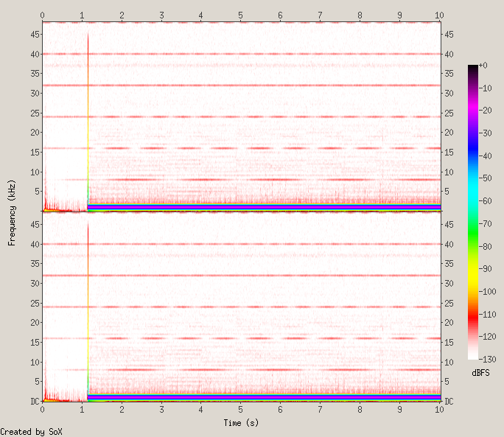
Task: Click the "-20" legend value
Action: [x=486, y=111]
